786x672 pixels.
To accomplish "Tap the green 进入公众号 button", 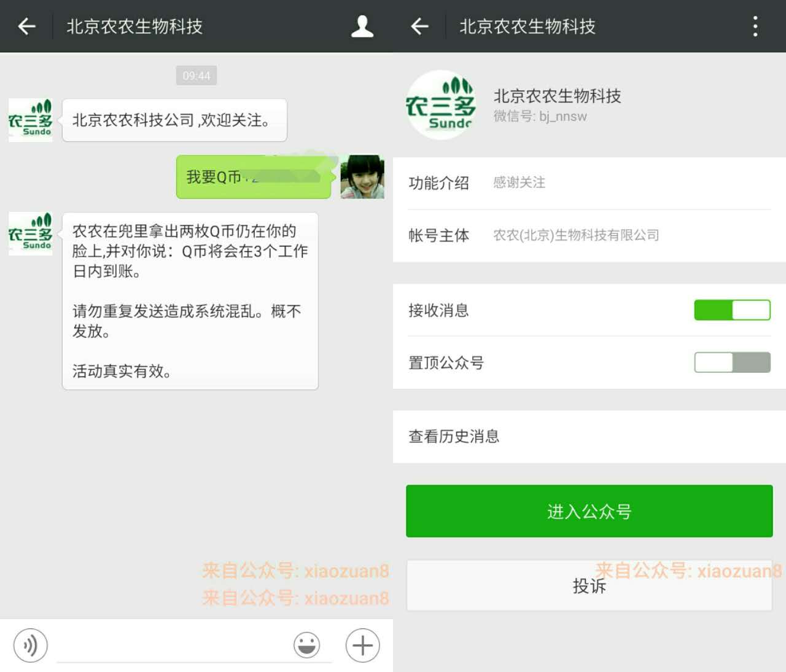I will (x=589, y=511).
